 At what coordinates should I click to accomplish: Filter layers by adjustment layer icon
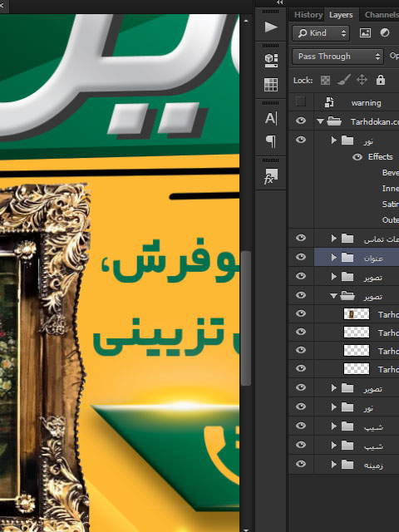click(x=385, y=33)
